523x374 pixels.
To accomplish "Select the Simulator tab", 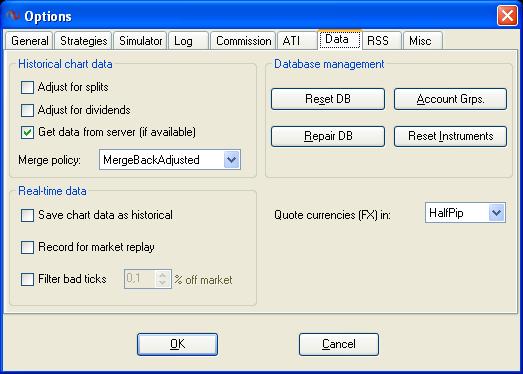I will (140, 41).
